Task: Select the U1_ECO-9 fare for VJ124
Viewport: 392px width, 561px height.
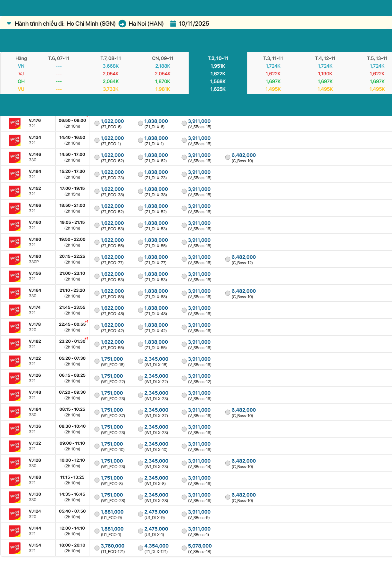Action: pos(97,514)
